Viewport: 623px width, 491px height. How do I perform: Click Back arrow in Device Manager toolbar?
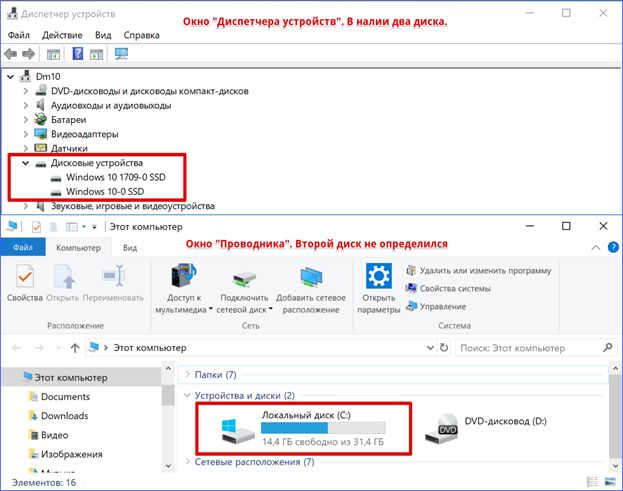pyautogui.click(x=10, y=54)
